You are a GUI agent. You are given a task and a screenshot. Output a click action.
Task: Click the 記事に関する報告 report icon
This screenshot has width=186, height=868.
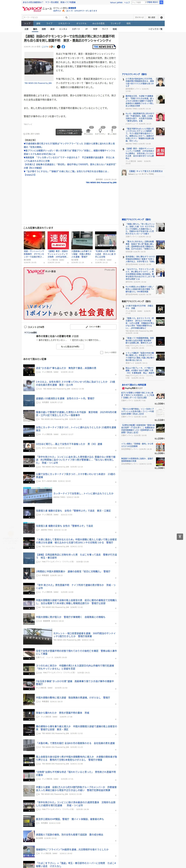click(31, 134)
